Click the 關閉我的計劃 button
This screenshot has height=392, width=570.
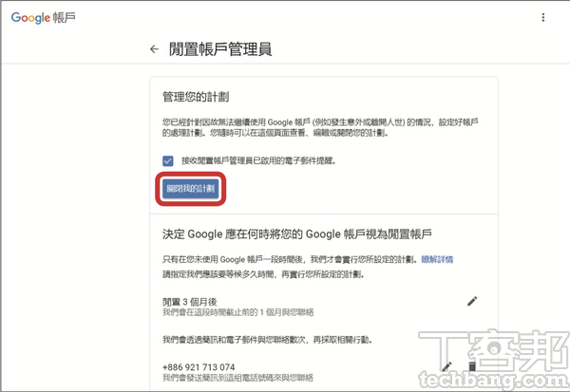click(x=191, y=189)
